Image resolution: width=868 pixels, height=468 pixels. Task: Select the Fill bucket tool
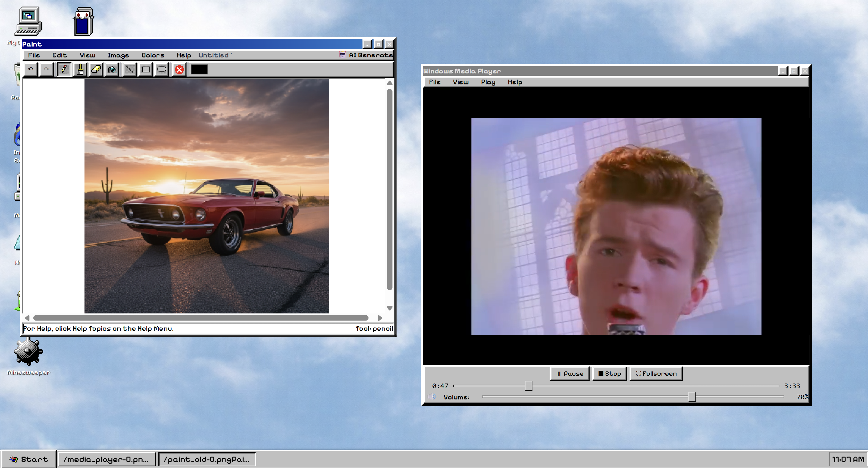(112, 70)
